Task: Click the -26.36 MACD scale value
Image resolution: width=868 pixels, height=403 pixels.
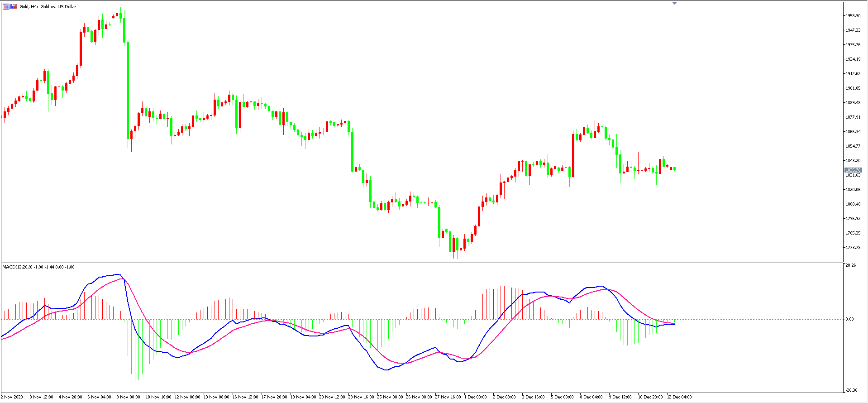Action: [x=851, y=390]
